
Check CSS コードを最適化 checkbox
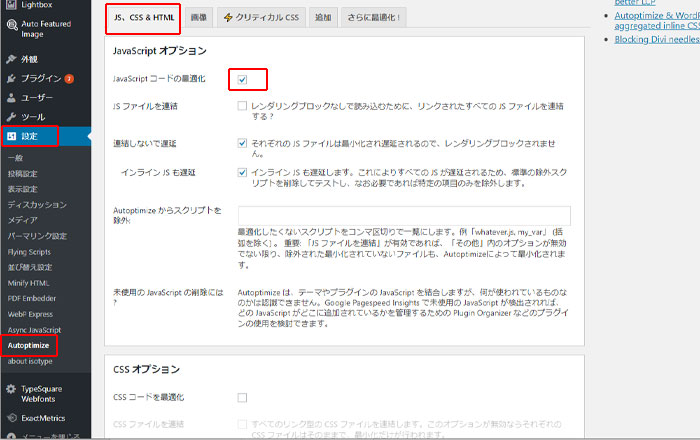pos(242,397)
